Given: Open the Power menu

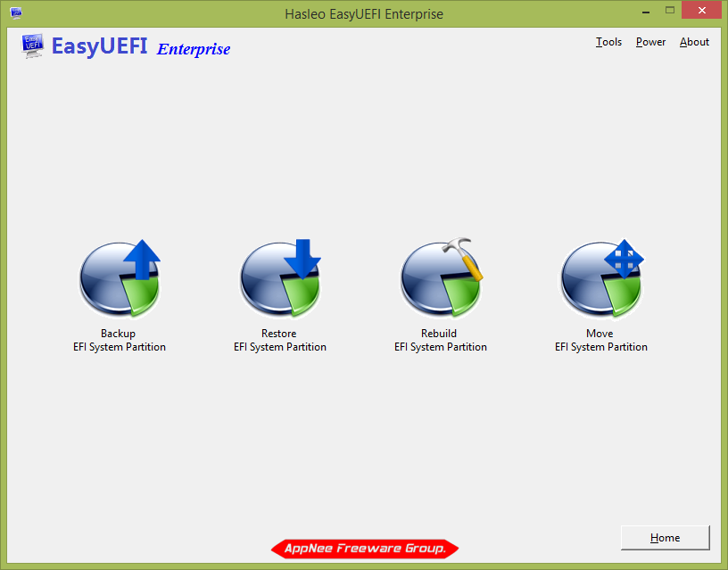Looking at the screenshot, I should pyautogui.click(x=650, y=42).
